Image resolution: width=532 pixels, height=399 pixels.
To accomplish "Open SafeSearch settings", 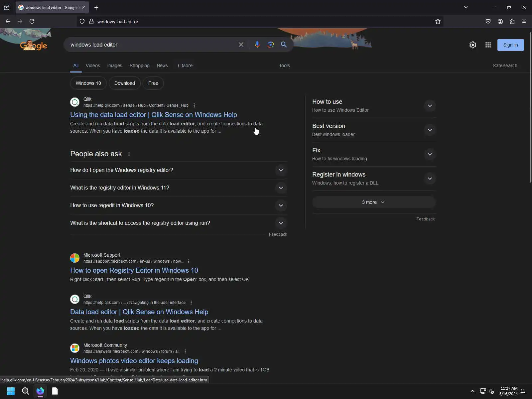I will coord(505,66).
